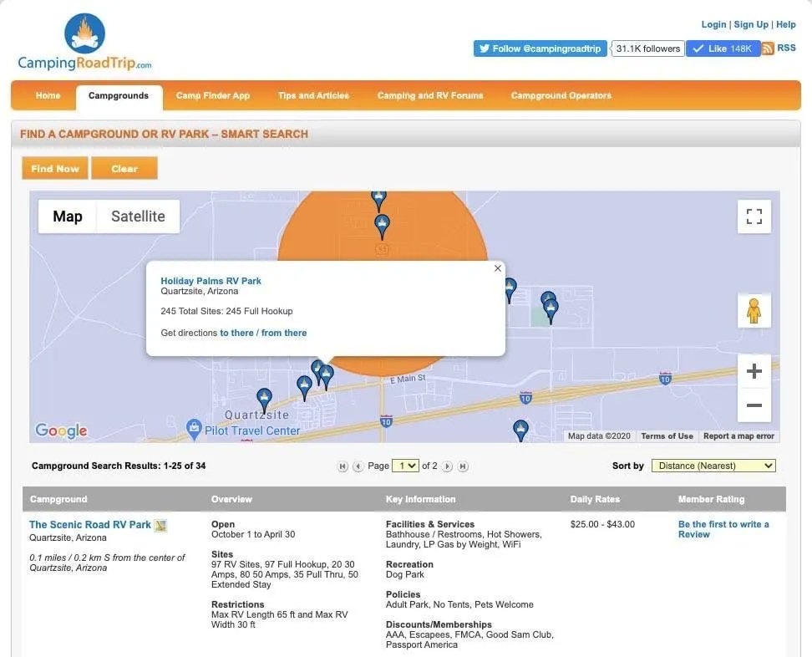This screenshot has width=812, height=657.
Task: Select campground pin beside Map data copyright
Action: [520, 430]
